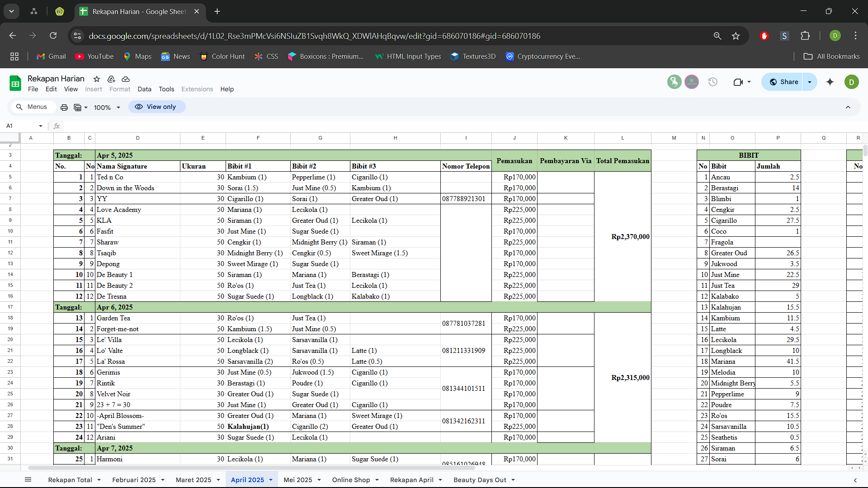Star the Rekapan Harian document
This screenshot has width=868, height=488.
point(96,79)
